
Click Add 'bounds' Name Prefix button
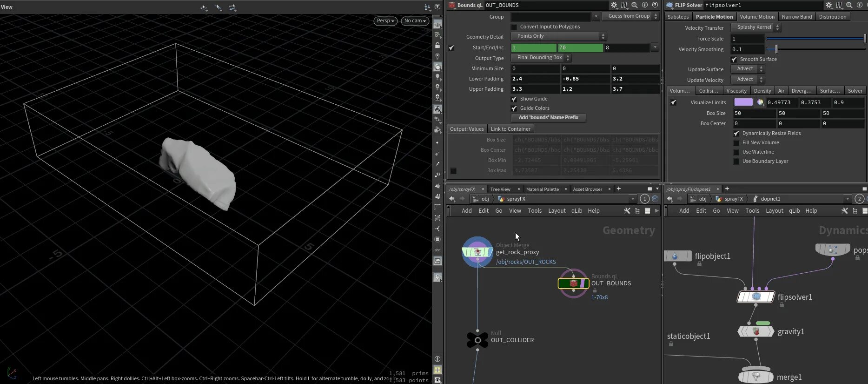549,118
